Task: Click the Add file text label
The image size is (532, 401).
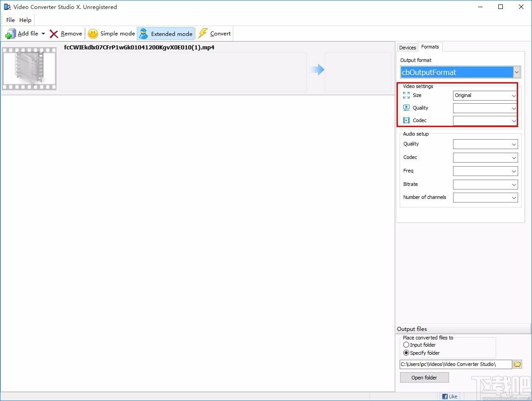Action: click(x=28, y=34)
